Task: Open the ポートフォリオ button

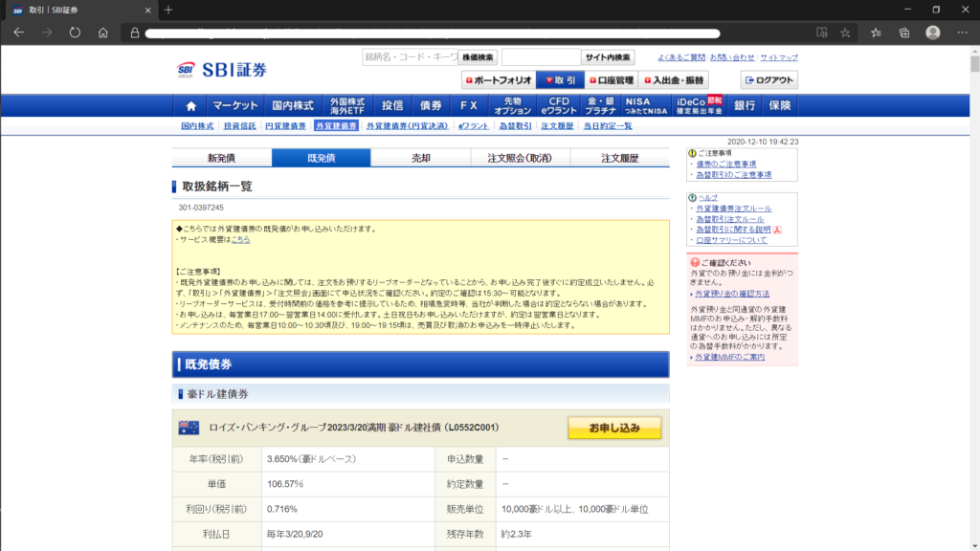Action: [498, 80]
